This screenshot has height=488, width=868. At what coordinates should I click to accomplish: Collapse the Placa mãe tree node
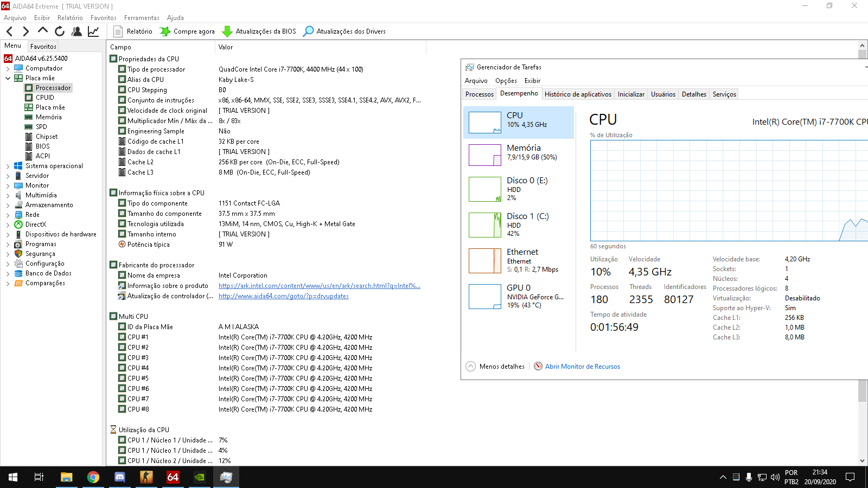pyautogui.click(x=8, y=79)
